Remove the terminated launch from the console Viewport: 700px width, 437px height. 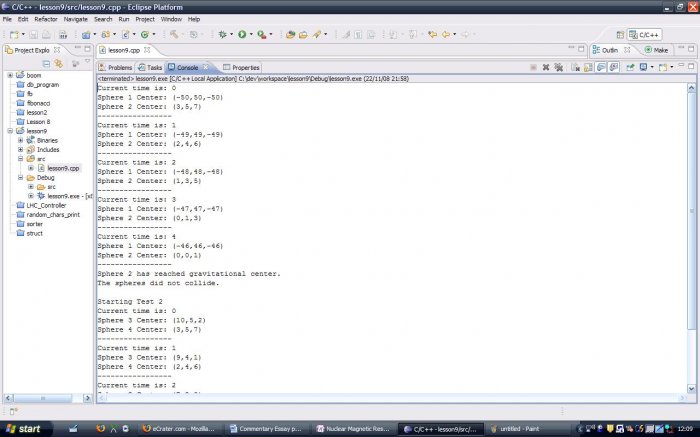pyautogui.click(x=546, y=67)
